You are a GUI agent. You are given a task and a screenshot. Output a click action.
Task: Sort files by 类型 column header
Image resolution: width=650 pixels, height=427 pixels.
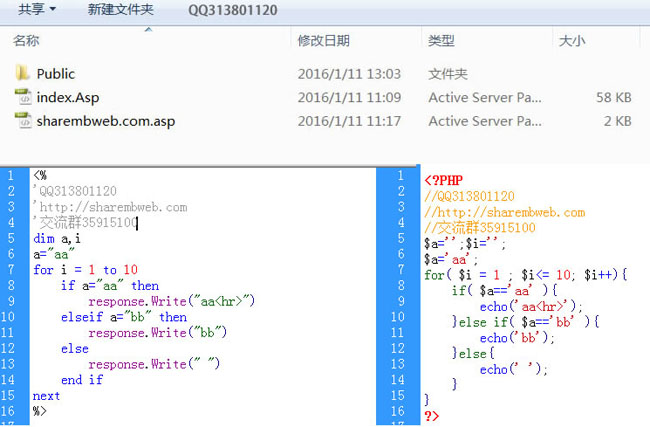(x=441, y=41)
